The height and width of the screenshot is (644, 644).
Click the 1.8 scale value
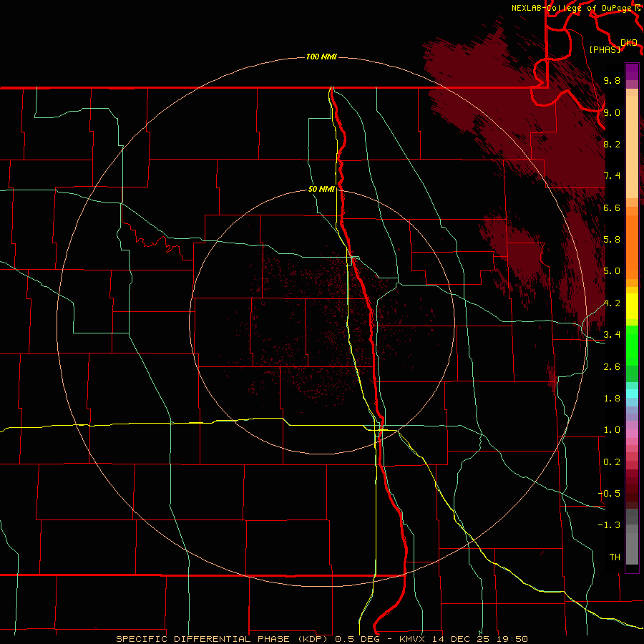(x=612, y=399)
